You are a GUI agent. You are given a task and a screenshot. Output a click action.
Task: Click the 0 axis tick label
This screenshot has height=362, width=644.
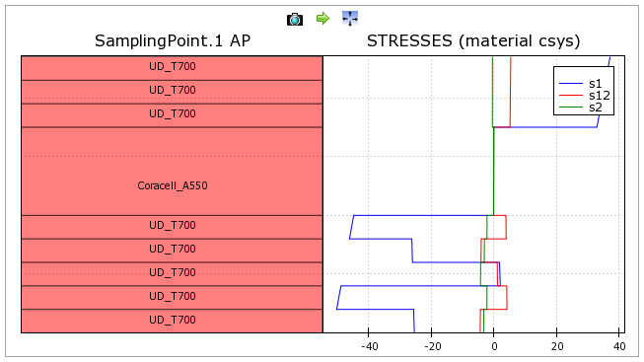(x=494, y=347)
